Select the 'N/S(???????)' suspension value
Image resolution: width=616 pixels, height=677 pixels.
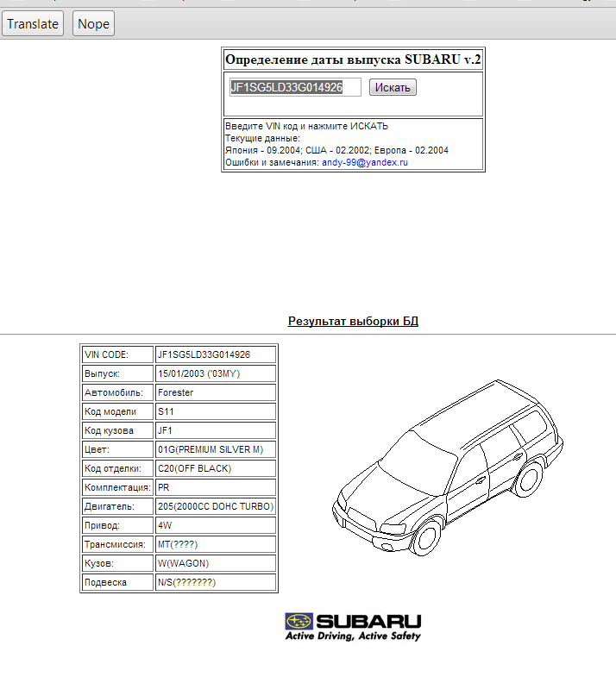[216, 582]
